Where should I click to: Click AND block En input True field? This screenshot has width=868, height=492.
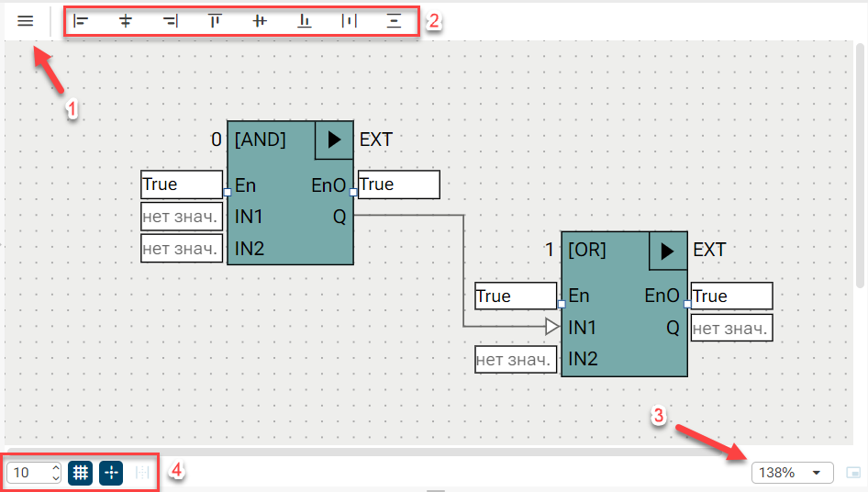182,184
